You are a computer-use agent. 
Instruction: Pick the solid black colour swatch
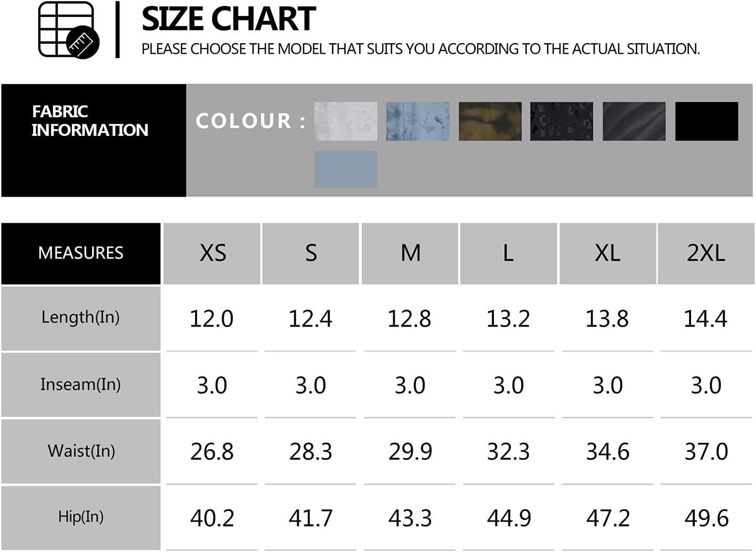click(706, 121)
